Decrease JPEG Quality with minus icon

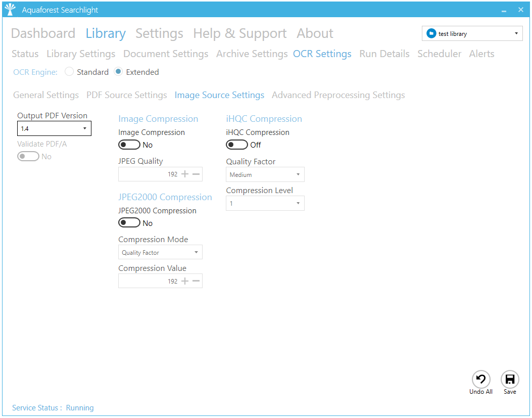click(x=196, y=174)
